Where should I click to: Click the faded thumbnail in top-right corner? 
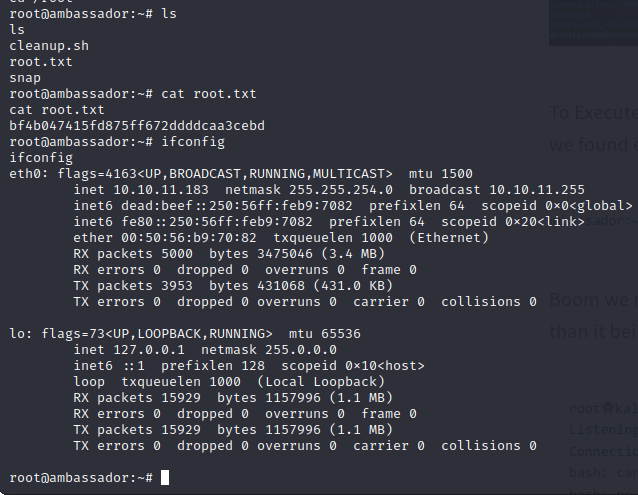point(593,23)
